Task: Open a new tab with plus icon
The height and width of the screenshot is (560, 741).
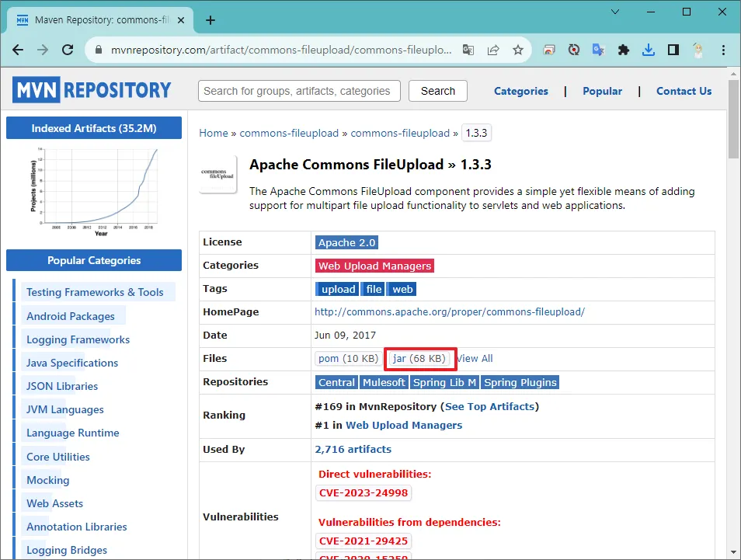Action: 210,20
